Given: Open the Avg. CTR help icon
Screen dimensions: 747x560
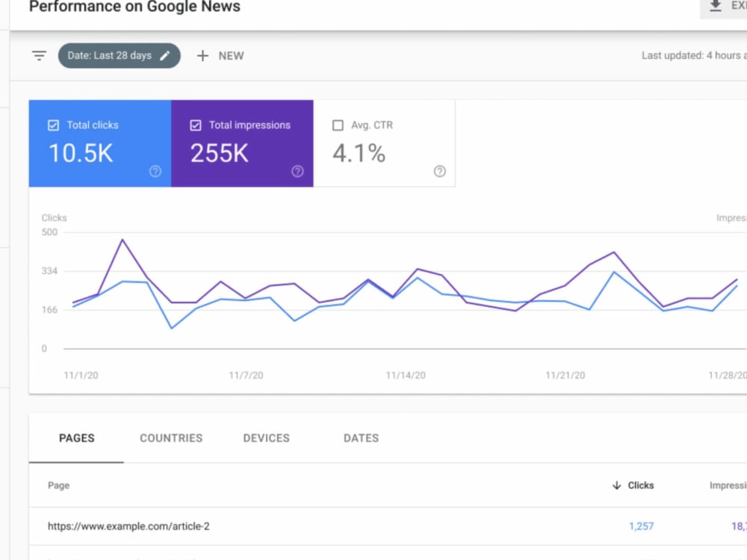Looking at the screenshot, I should 440,172.
